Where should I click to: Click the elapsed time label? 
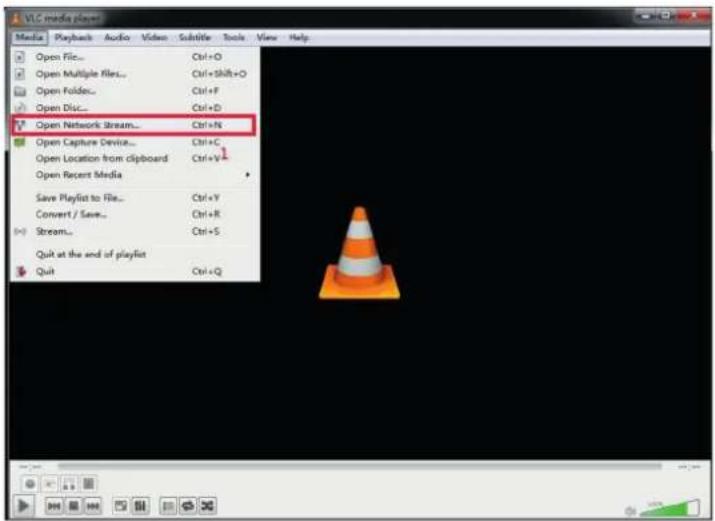coord(30,467)
